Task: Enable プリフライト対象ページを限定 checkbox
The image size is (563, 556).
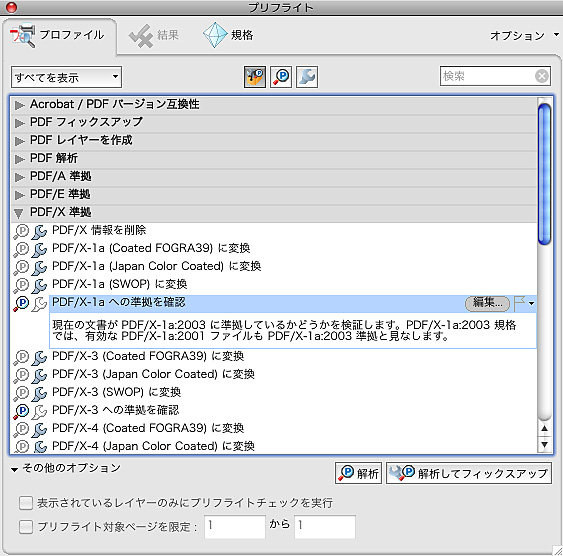Action: (x=26, y=527)
